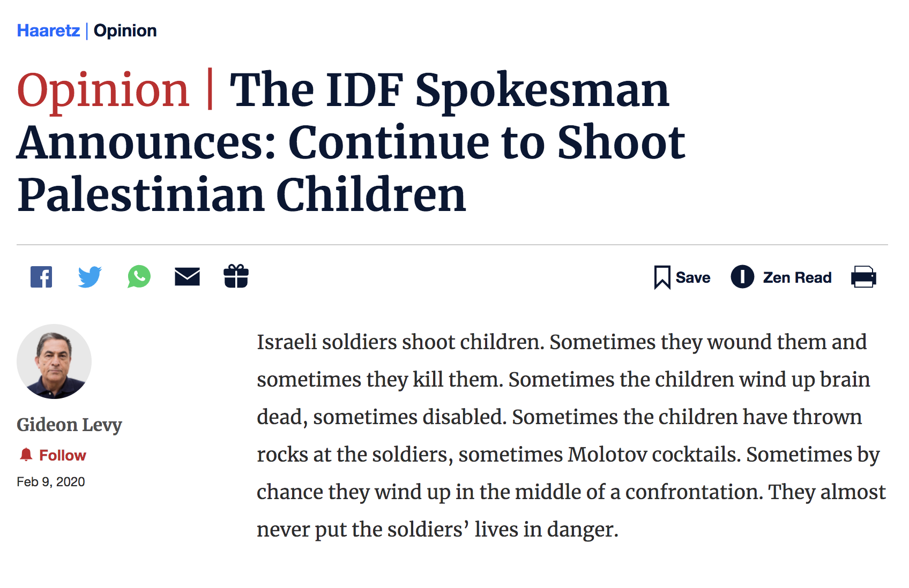The width and height of the screenshot is (909, 588).
Task: Send article by email envelope icon
Action: tap(187, 277)
